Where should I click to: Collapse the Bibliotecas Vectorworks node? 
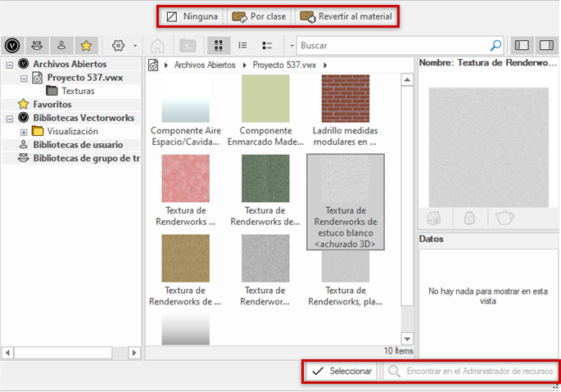click(9, 118)
